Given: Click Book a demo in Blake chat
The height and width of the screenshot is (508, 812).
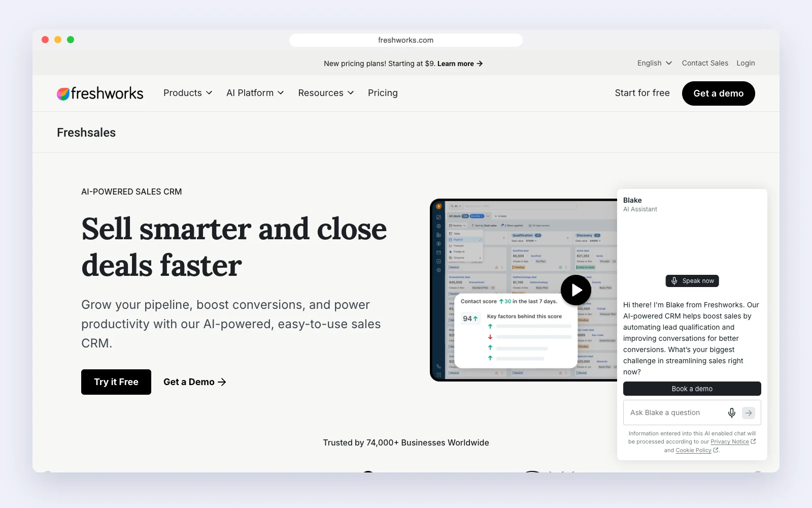Looking at the screenshot, I should tap(692, 389).
